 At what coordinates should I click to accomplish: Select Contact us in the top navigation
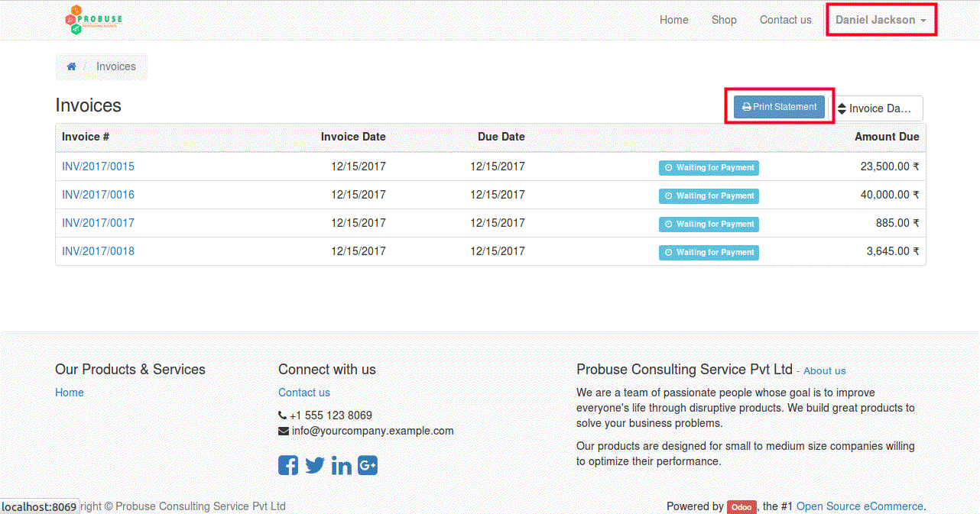785,20
